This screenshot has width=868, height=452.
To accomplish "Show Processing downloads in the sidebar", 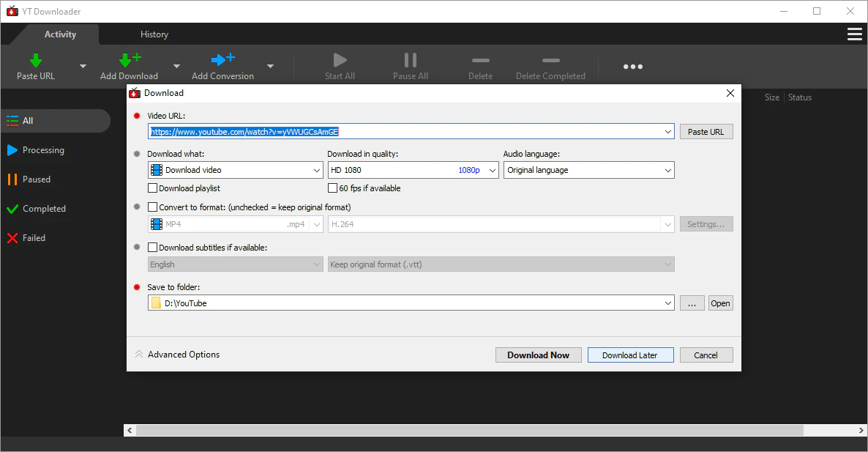I will [x=44, y=150].
